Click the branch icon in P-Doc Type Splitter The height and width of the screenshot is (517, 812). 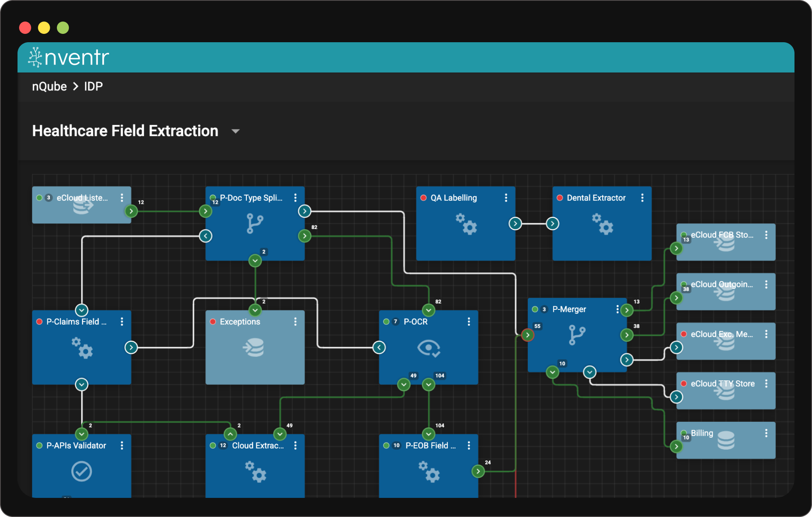coord(255,223)
